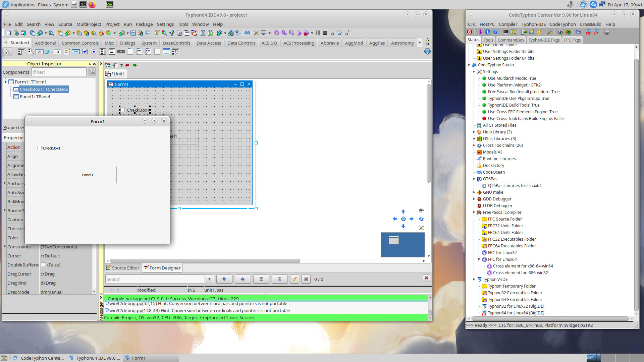Select the TRadioButton palette component

94,52
